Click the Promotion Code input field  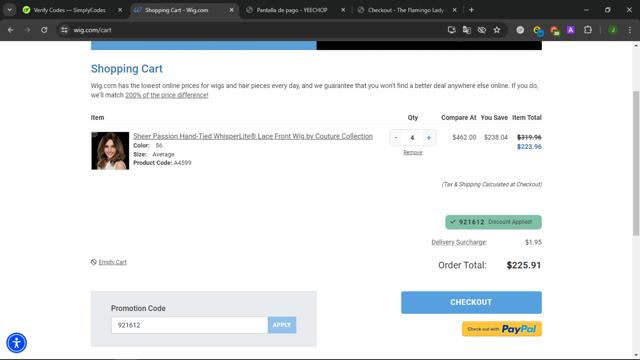[x=189, y=325]
